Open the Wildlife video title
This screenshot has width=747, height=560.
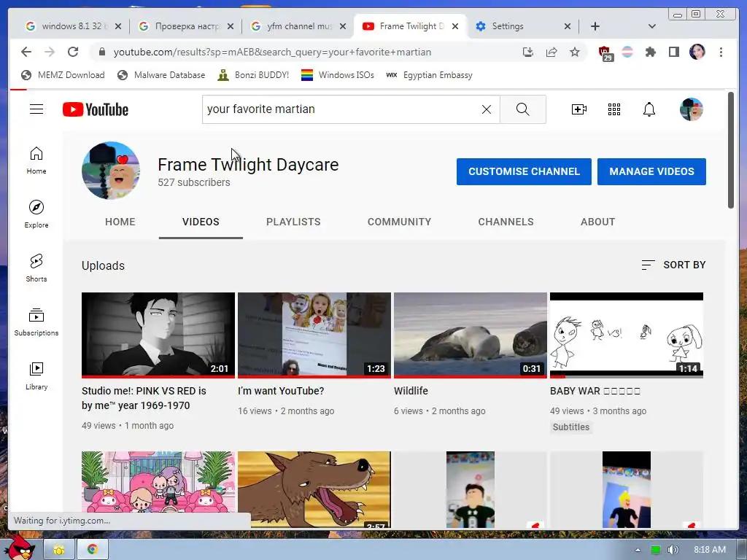tap(411, 391)
